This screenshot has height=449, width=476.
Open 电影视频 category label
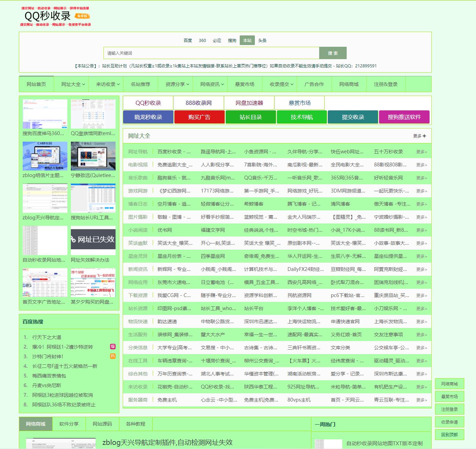tap(138, 165)
